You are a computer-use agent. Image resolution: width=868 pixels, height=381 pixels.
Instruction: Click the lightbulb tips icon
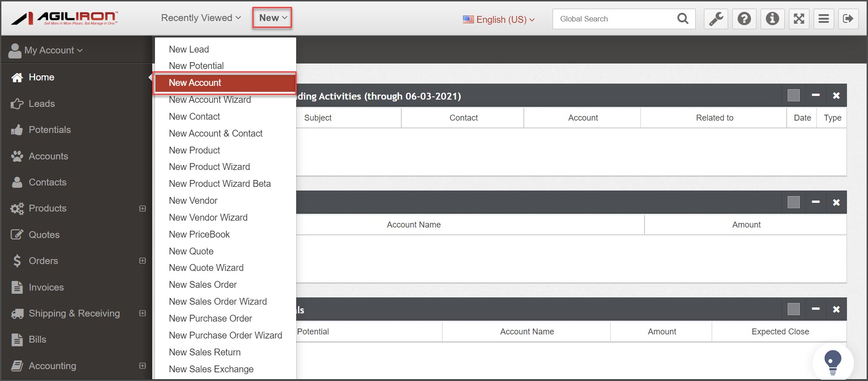click(x=833, y=362)
